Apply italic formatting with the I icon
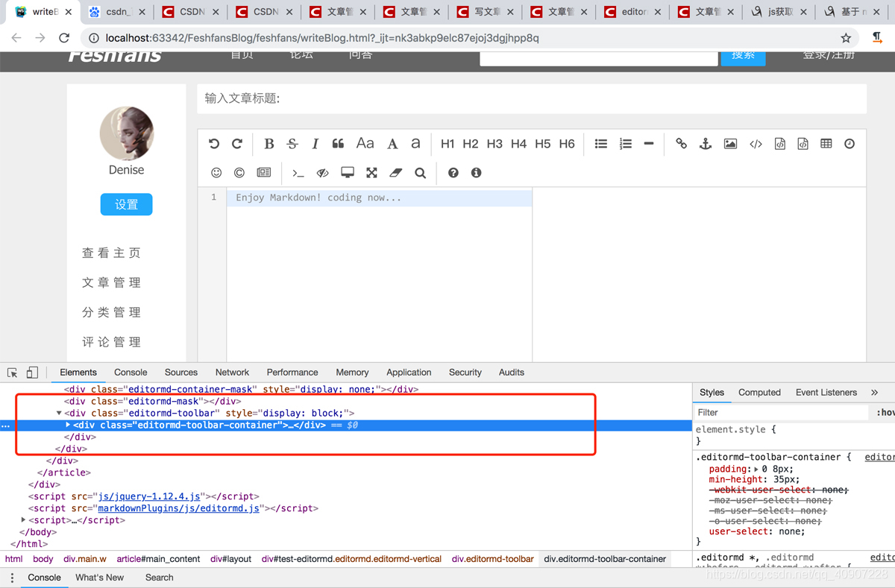 pos(315,144)
